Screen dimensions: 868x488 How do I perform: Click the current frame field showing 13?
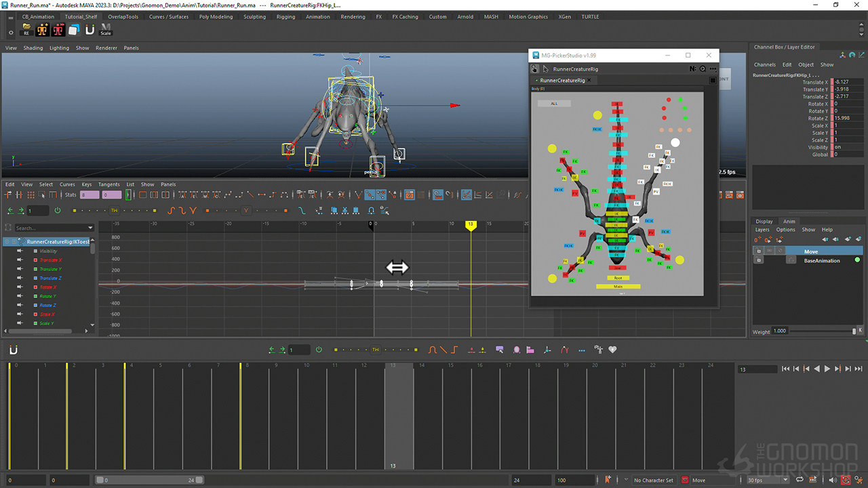(757, 369)
